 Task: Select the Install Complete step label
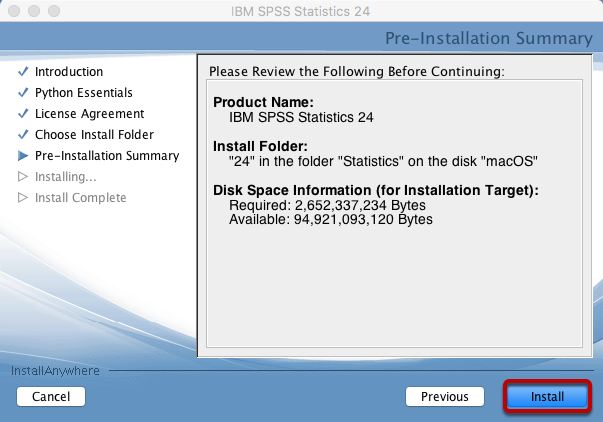pos(81,198)
